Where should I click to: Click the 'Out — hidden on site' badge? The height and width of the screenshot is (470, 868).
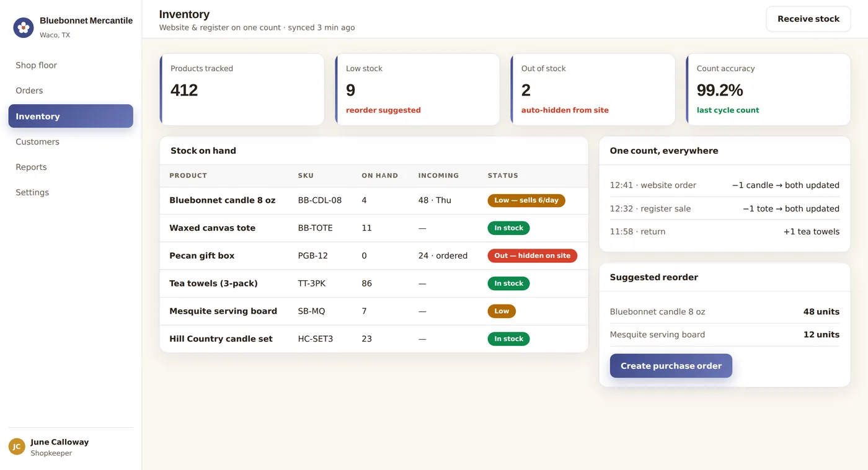[533, 255]
